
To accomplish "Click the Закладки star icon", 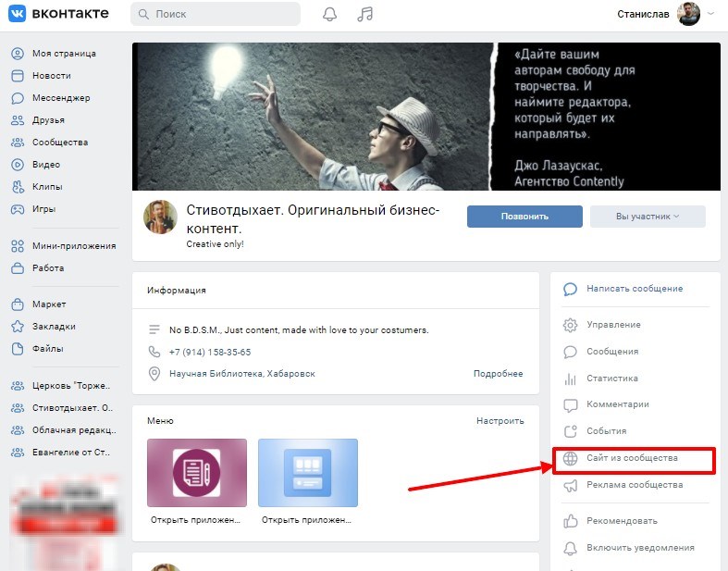I will 18,326.
